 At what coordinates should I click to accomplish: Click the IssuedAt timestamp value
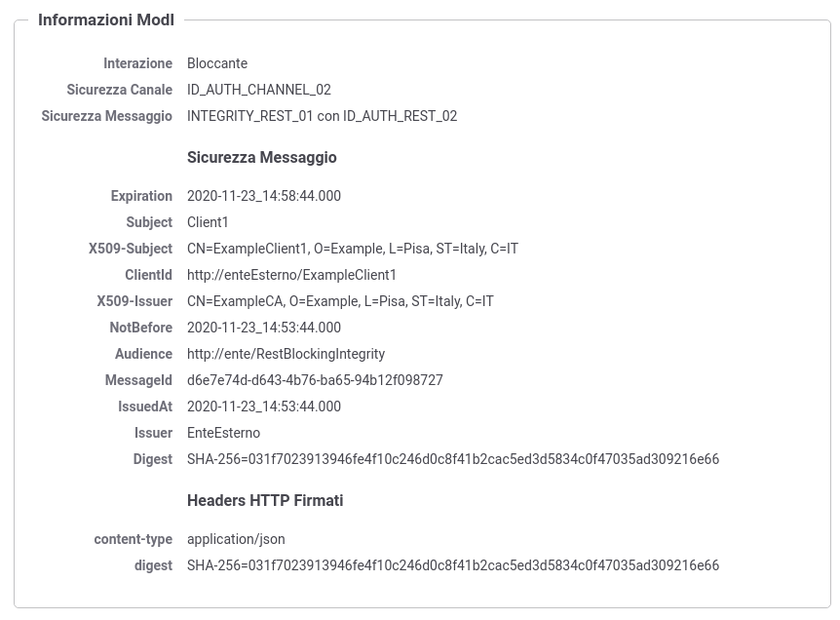point(263,407)
